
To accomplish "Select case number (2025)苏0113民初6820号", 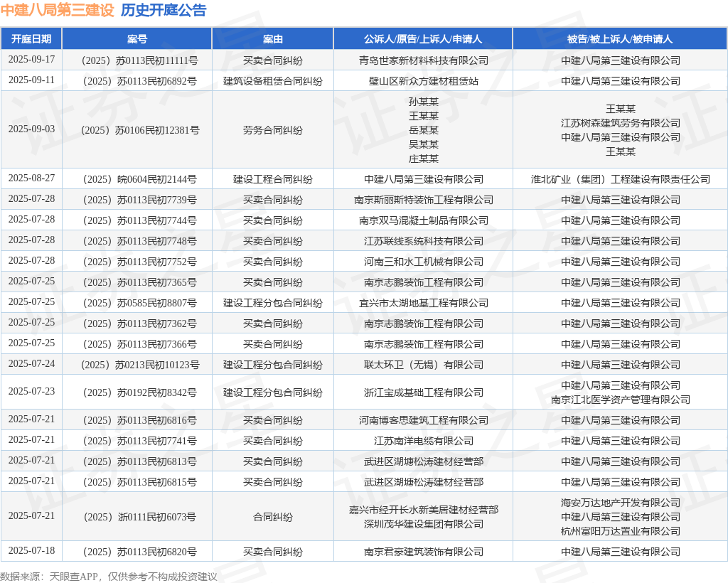I will [139, 552].
